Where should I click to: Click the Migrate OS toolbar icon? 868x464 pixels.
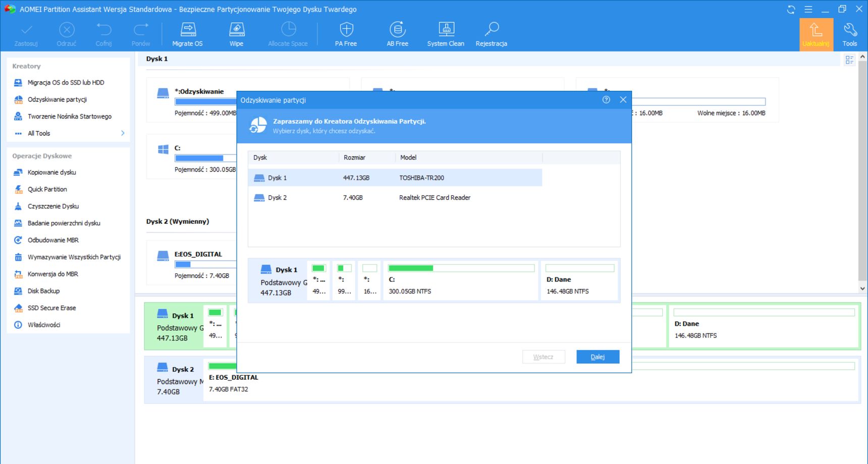coord(188,34)
